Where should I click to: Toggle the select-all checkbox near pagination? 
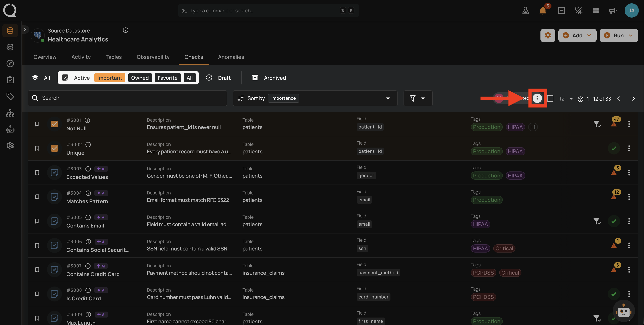point(550,98)
